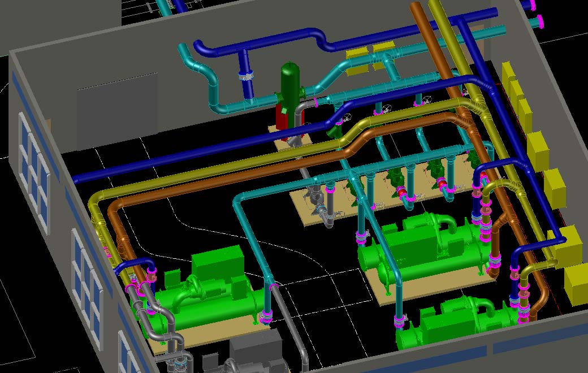The image size is (588, 373).
Task: Click the gray machine at bottom center
Action: tap(254, 352)
